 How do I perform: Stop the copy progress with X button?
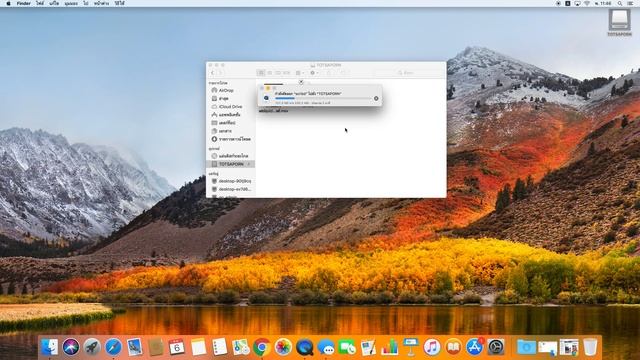376,98
